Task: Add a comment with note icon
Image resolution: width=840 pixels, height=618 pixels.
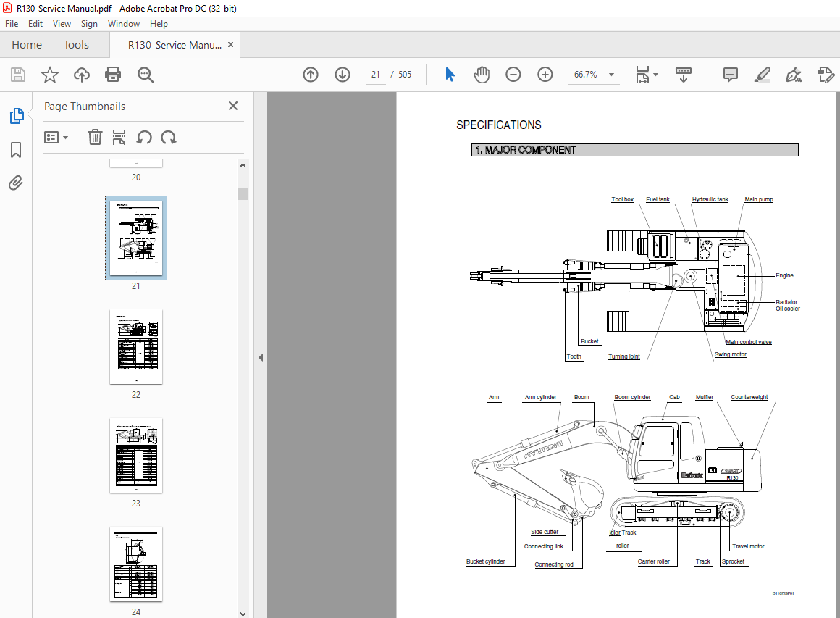Action: point(730,75)
